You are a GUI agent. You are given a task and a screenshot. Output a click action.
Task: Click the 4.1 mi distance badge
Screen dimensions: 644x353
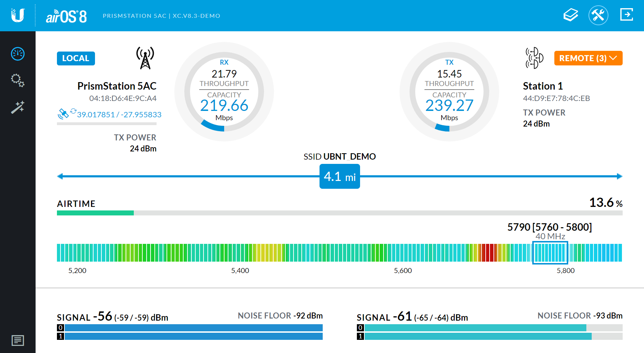pyautogui.click(x=340, y=176)
